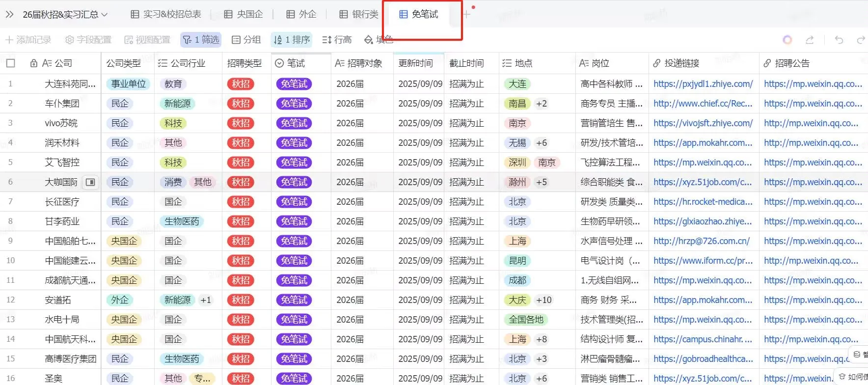
Task: Expand the +2 locations in 车仆集团 row
Action: [x=542, y=104]
